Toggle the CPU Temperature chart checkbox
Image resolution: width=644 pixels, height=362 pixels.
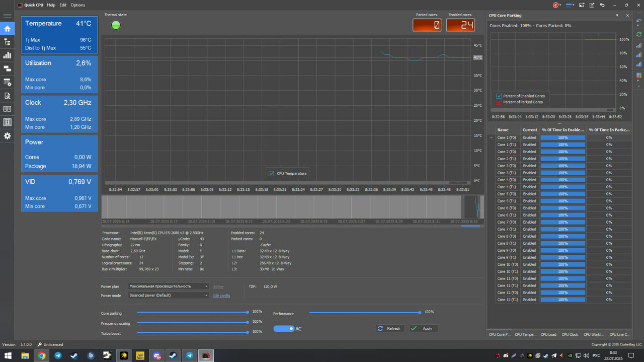pyautogui.click(x=271, y=173)
